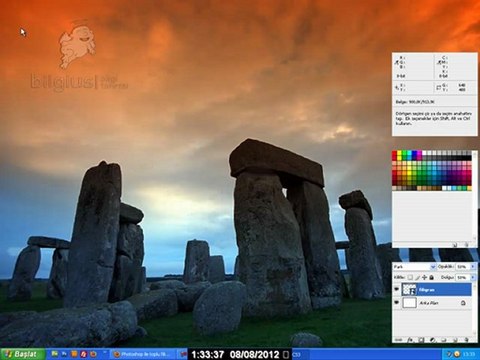The width and height of the screenshot is (480, 360).
Task: Click the X/Y crosshair icon in Info panel
Action: (397, 87)
